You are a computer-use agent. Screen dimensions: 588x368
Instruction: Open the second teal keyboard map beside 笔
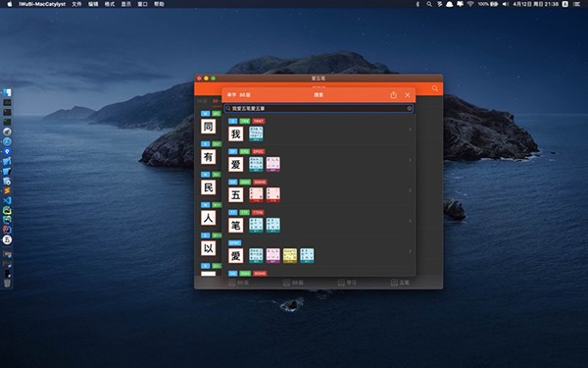pyautogui.click(x=273, y=225)
